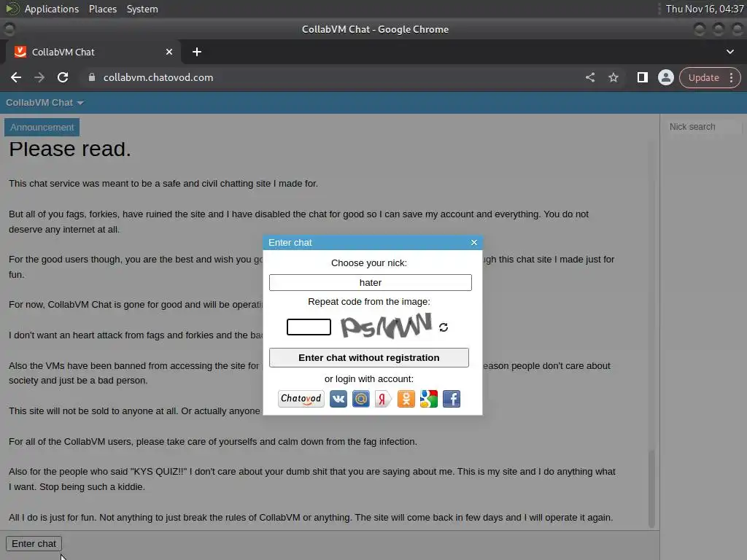Open Chrome profile avatar
This screenshot has width=747, height=560.
[665, 77]
